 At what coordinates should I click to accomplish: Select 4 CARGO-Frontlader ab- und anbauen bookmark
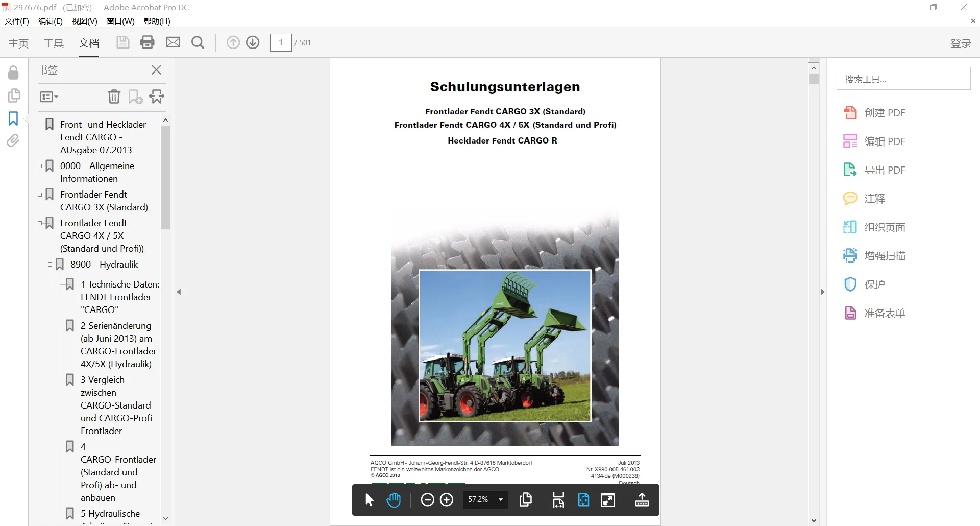[x=118, y=472]
